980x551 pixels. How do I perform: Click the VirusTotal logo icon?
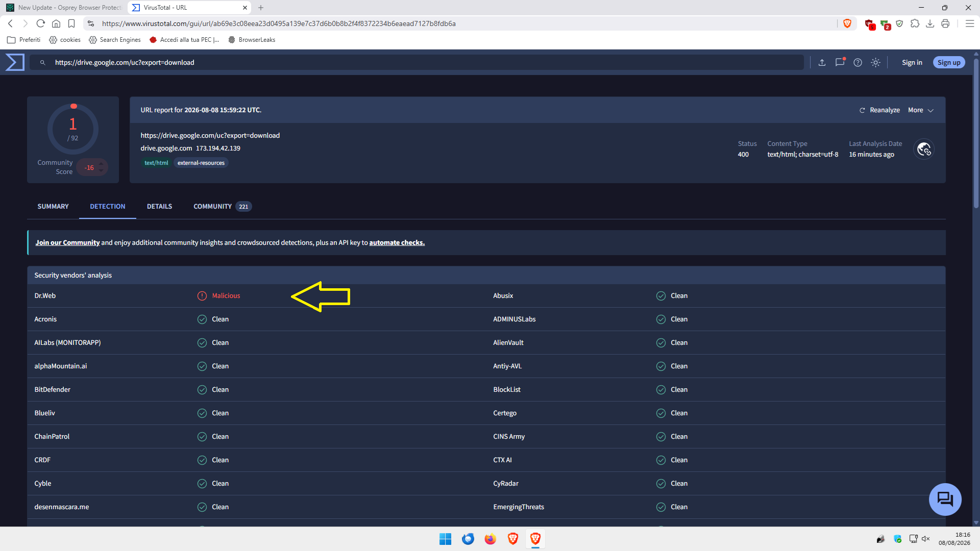(x=15, y=62)
